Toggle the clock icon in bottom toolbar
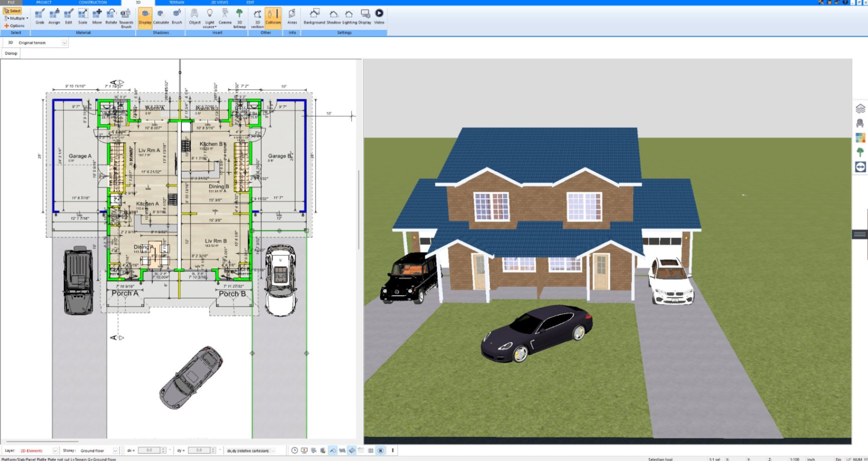The width and height of the screenshot is (868, 461). tap(295, 450)
